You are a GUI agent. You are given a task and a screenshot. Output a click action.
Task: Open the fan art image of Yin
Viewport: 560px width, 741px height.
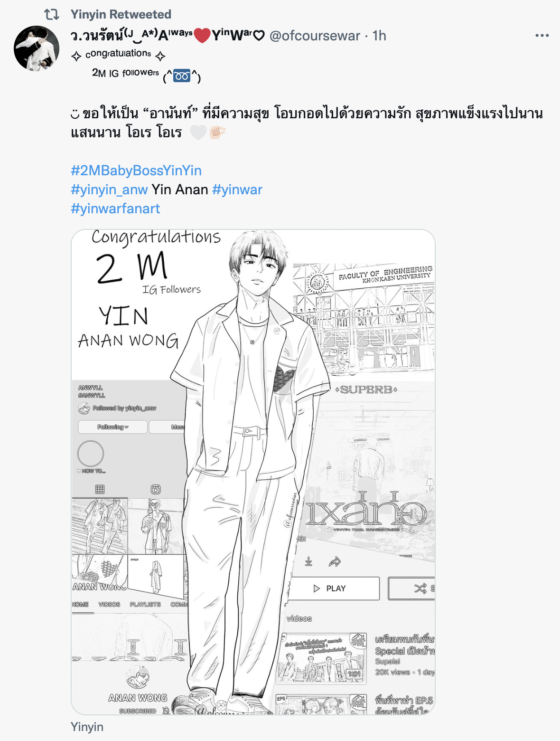tap(253, 472)
